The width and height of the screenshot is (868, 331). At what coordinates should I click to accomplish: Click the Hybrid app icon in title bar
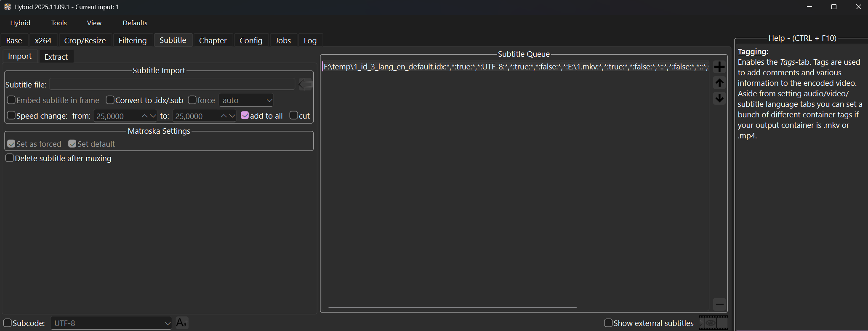[7, 7]
